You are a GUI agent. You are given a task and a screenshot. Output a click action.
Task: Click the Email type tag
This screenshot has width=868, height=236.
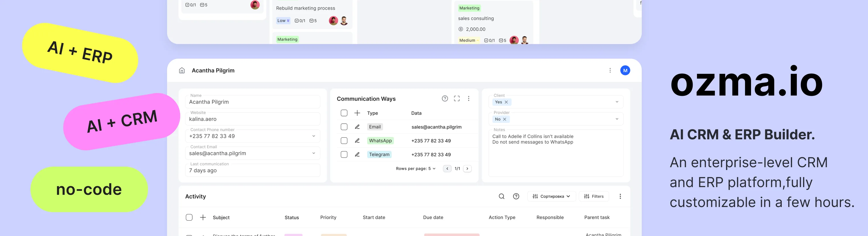click(x=375, y=127)
